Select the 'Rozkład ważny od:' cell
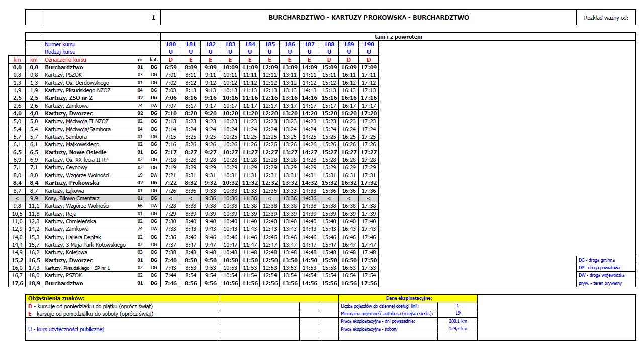The image size is (644, 347). [606, 18]
